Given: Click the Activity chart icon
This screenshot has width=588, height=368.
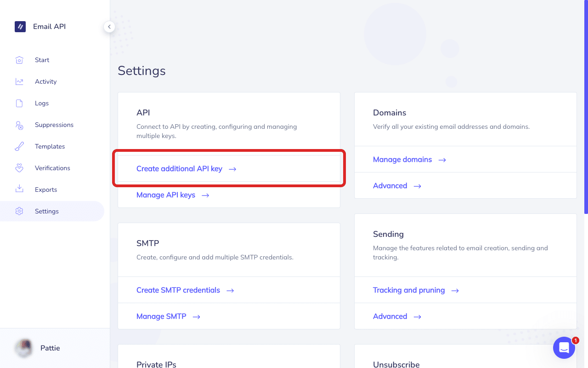Looking at the screenshot, I should [x=19, y=81].
